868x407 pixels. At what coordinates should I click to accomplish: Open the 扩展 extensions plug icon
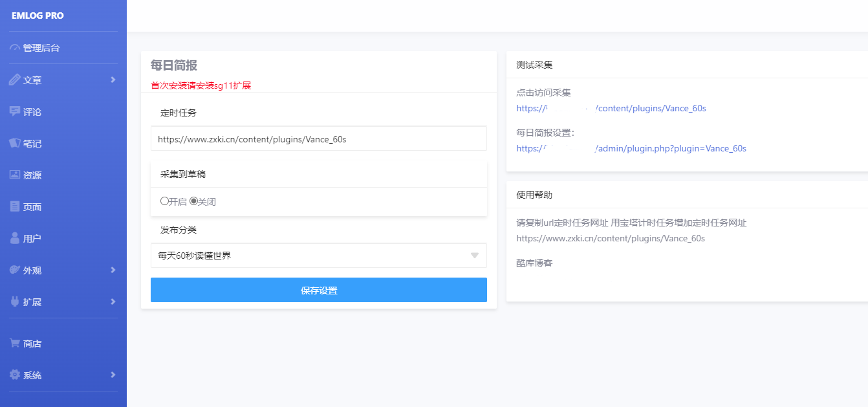pyautogui.click(x=14, y=302)
